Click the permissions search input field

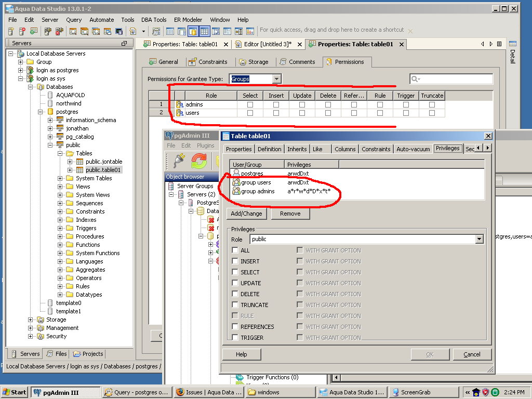[x=451, y=79]
